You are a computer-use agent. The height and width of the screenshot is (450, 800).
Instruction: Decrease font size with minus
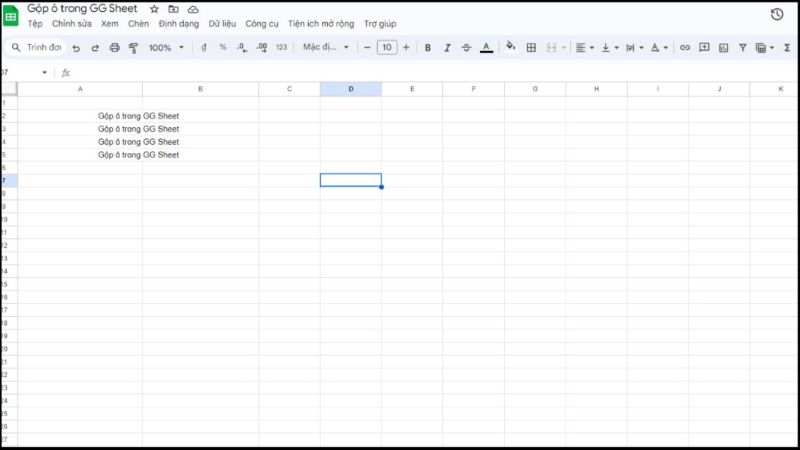[367, 47]
